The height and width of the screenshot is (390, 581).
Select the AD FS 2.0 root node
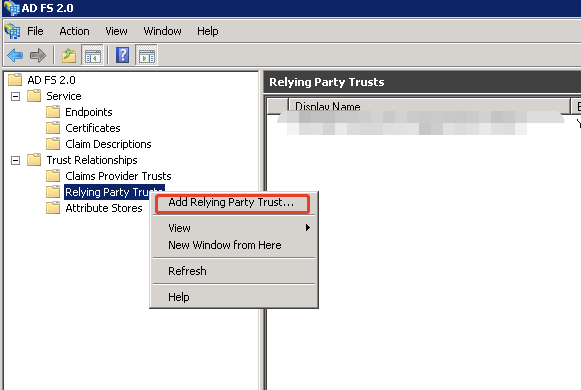tap(52, 80)
